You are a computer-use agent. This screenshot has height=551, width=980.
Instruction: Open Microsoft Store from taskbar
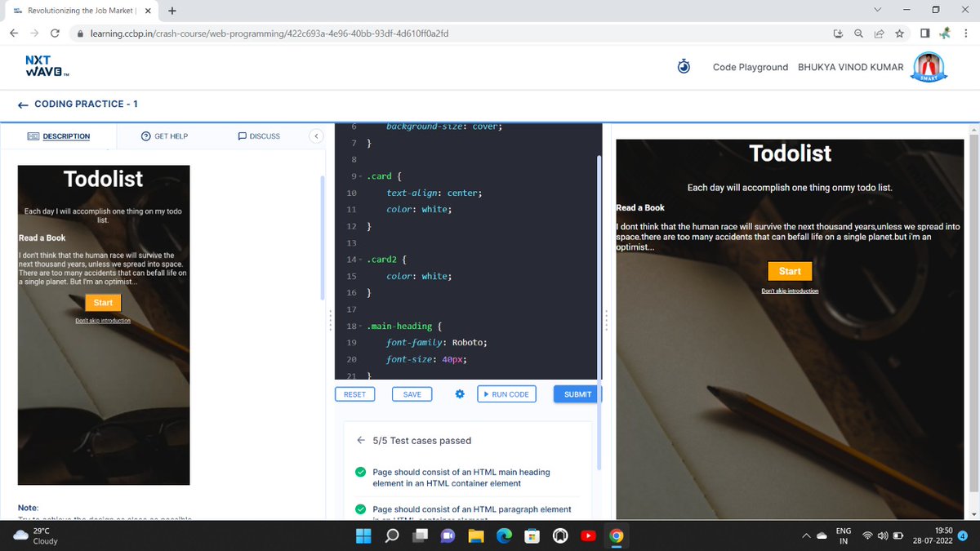coord(532,535)
